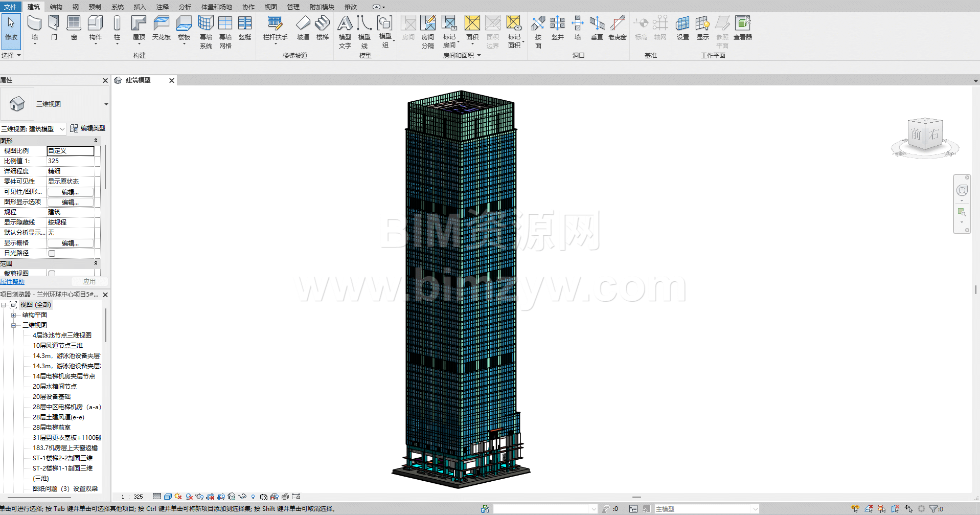Click the 编辑类型 button

coord(88,128)
